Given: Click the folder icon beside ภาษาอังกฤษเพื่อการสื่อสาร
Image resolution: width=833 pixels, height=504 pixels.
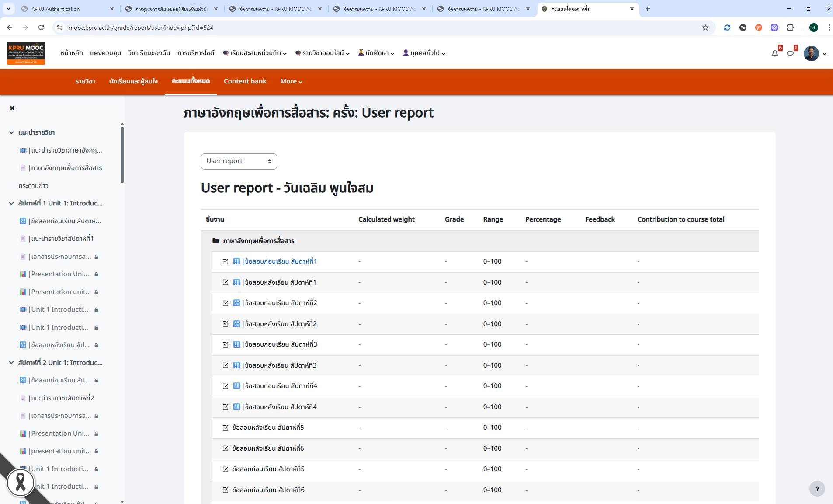Looking at the screenshot, I should coord(215,241).
